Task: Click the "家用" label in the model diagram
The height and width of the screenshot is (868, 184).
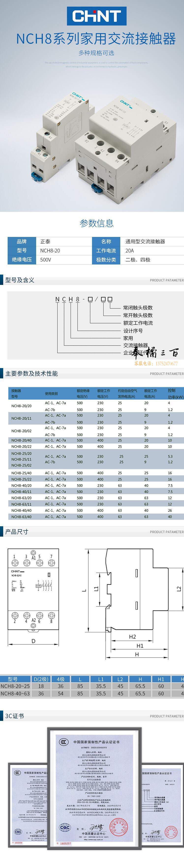Action: (128, 338)
